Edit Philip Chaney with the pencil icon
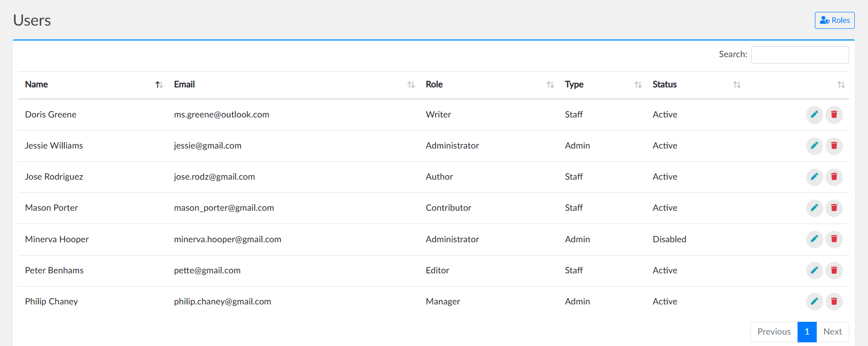This screenshot has width=868, height=346. click(814, 302)
